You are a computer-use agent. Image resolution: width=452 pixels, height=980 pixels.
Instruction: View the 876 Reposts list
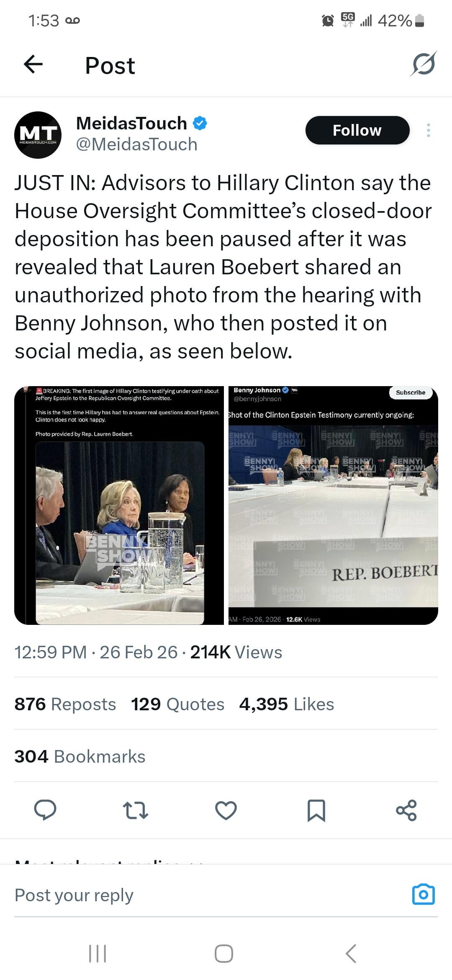tap(65, 704)
